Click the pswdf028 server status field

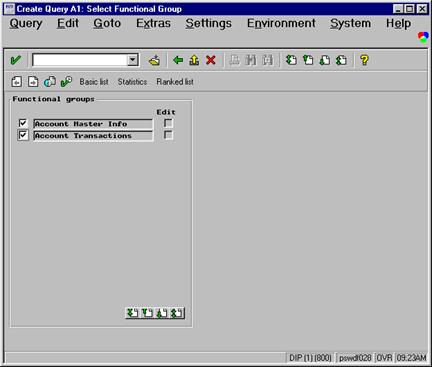coord(355,358)
